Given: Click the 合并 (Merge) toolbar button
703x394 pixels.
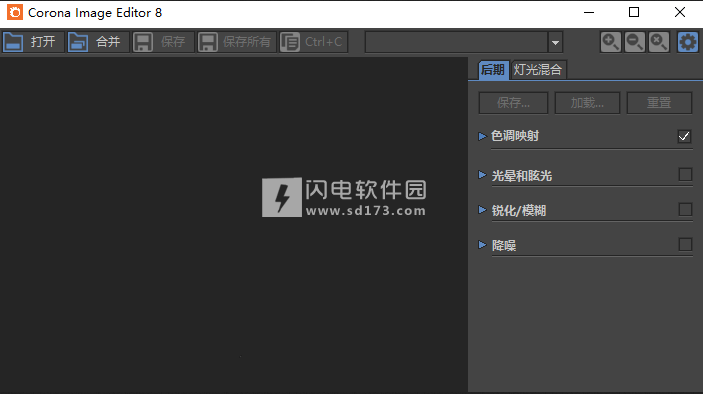Looking at the screenshot, I should [x=98, y=42].
